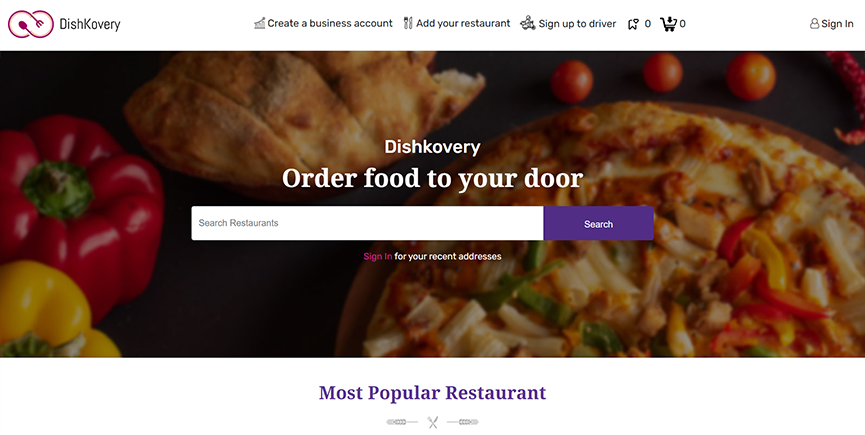
Task: Open Create a business account
Action: (330, 23)
